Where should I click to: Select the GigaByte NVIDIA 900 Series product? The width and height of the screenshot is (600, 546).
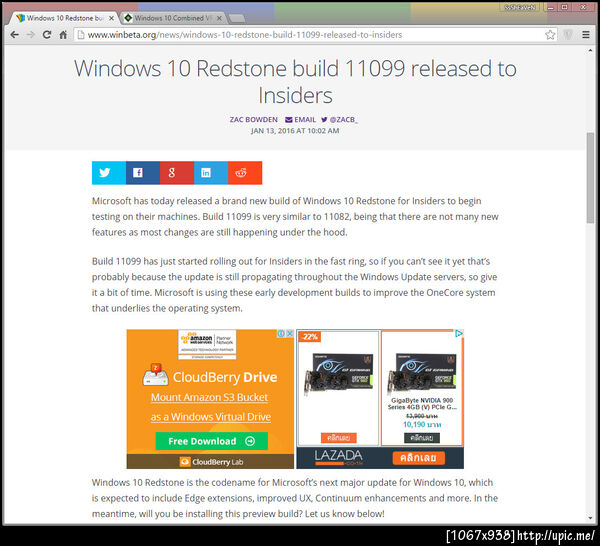pyautogui.click(x=422, y=388)
